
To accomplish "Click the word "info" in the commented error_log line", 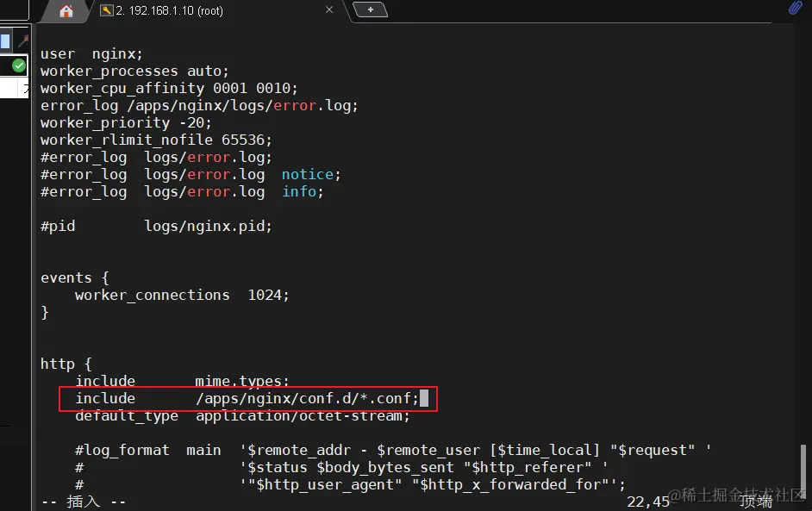I will 299,191.
